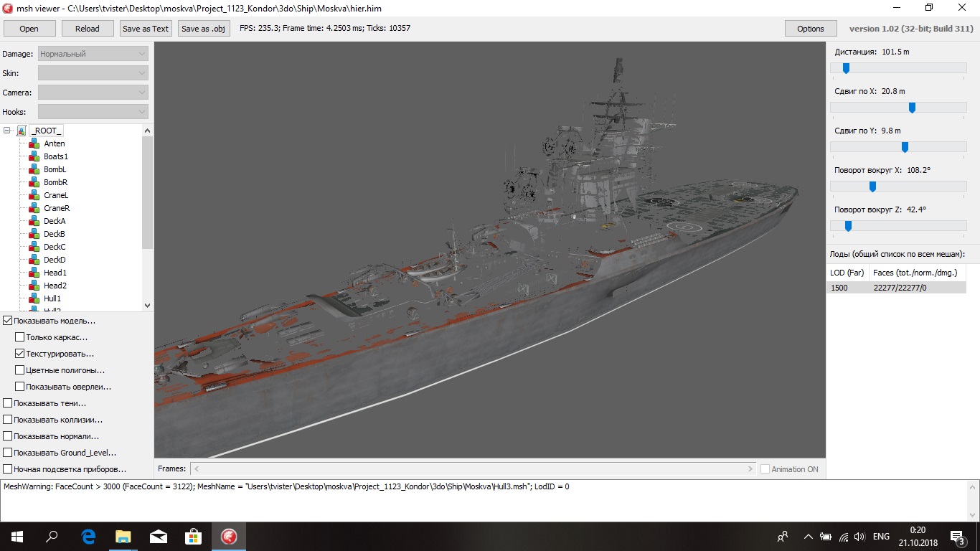Viewport: 980px width, 551px height.
Task: Select the DeckC mesh icon
Action: pos(34,247)
